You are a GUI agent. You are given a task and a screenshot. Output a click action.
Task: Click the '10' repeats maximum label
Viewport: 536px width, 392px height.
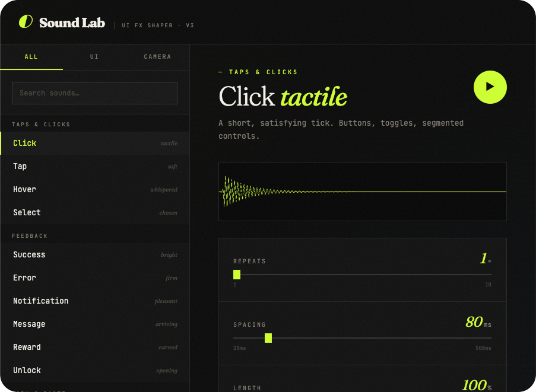[488, 285]
